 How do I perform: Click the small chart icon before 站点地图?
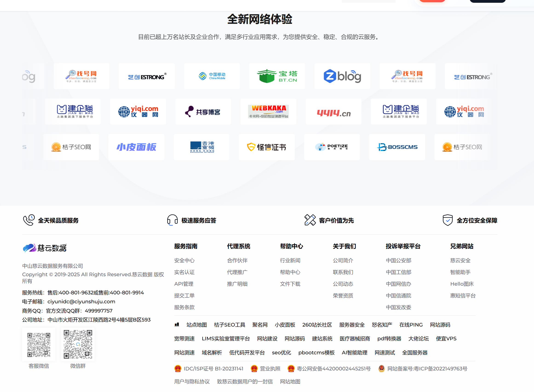click(177, 325)
